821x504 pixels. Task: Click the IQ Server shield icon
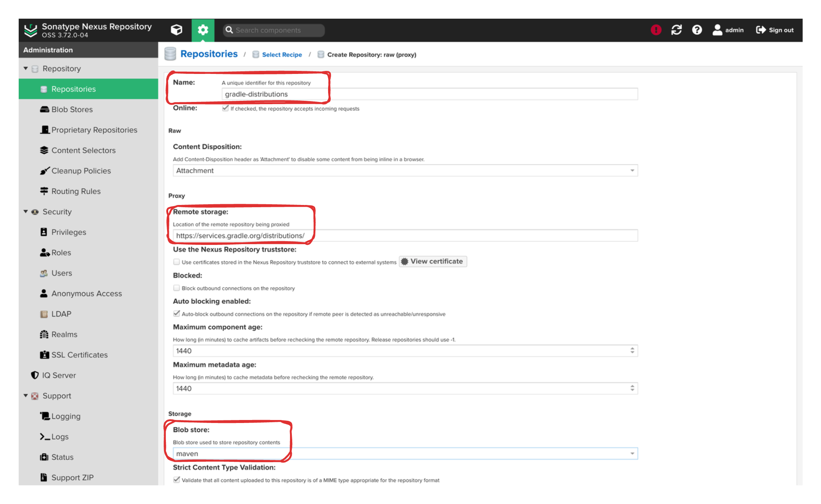tap(35, 375)
